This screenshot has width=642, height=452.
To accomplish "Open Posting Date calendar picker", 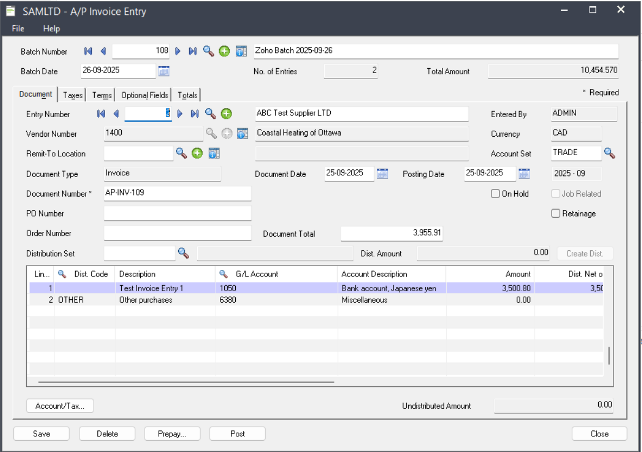I will coord(524,173).
